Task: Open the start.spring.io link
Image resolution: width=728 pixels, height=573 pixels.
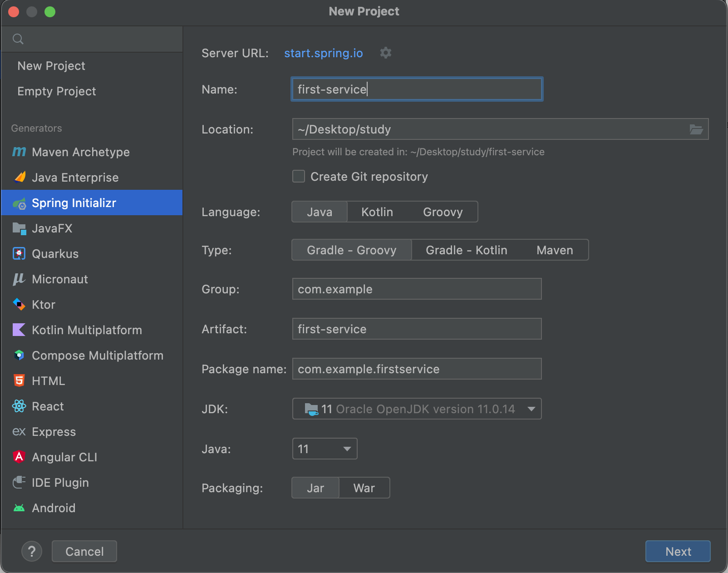Action: [324, 53]
